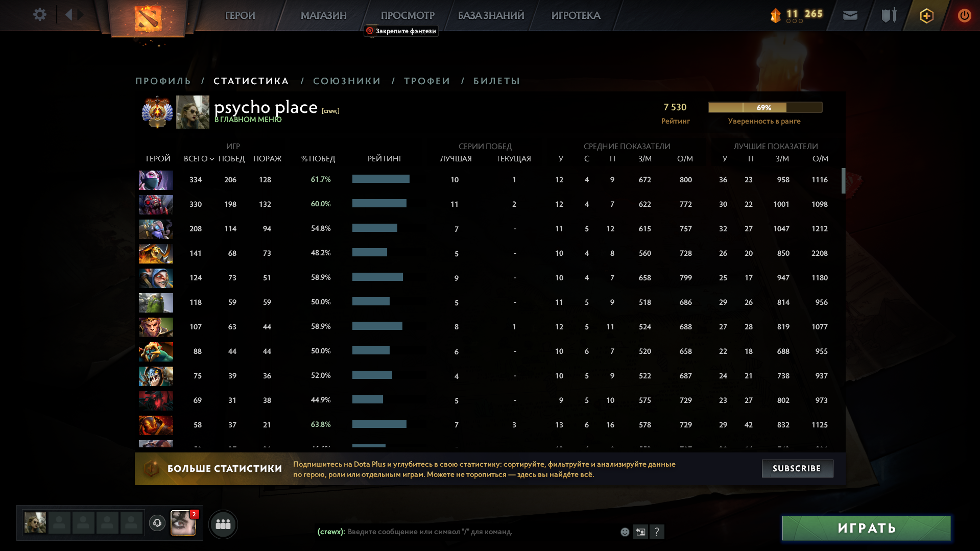Open friend avatar with 2 notifications
Screen dimensions: 980x551
coord(183,523)
